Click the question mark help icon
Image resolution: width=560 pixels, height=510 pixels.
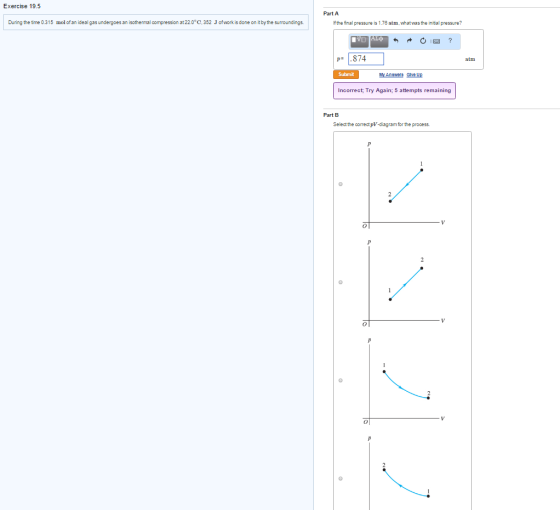450,41
